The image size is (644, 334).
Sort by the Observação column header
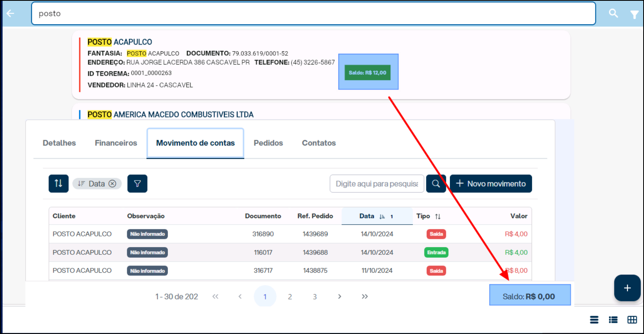pos(146,216)
